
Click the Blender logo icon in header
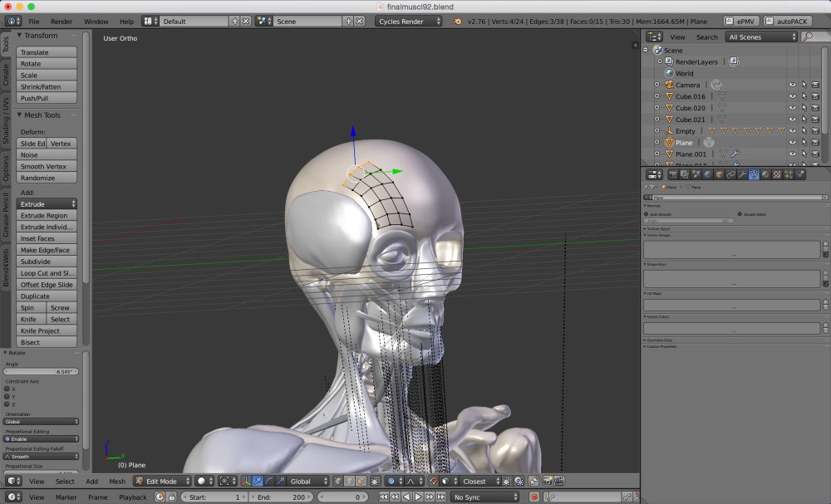[457, 22]
